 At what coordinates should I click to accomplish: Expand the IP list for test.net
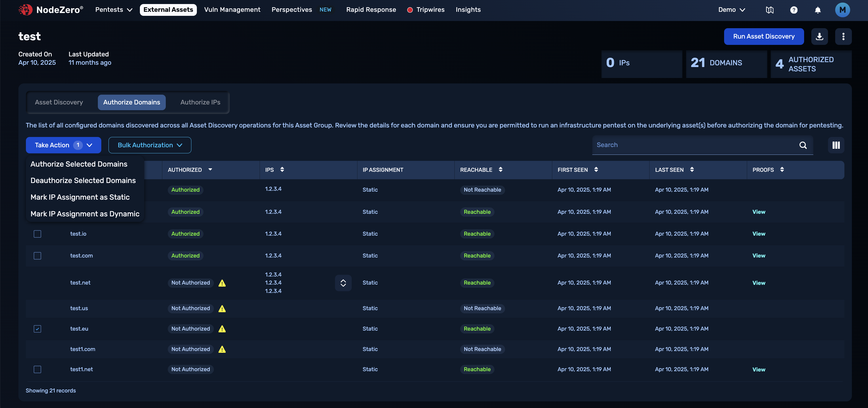[343, 283]
